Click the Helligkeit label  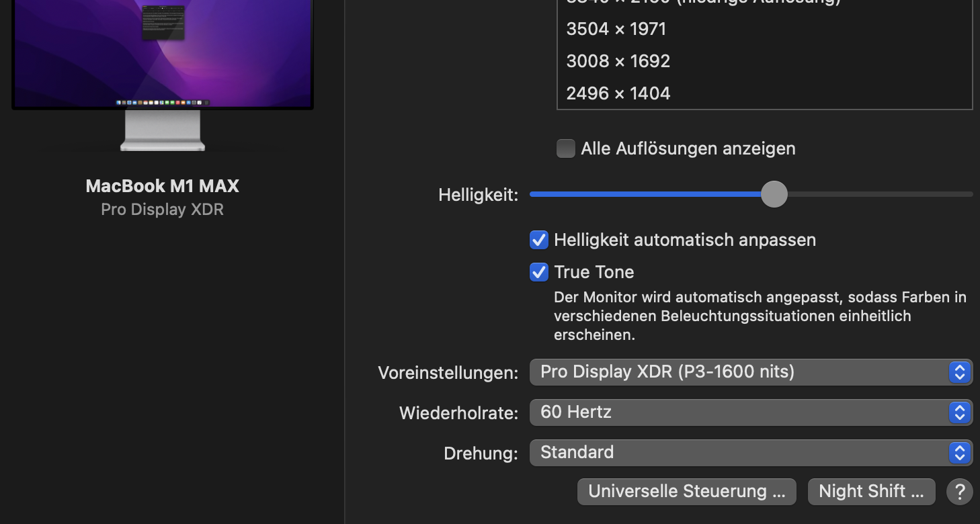click(x=479, y=195)
